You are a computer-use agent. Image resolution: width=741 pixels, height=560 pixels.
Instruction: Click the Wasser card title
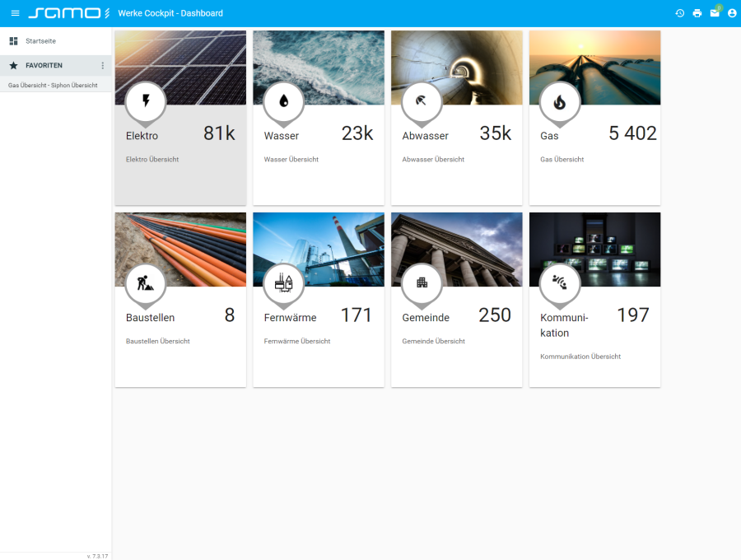[282, 136]
